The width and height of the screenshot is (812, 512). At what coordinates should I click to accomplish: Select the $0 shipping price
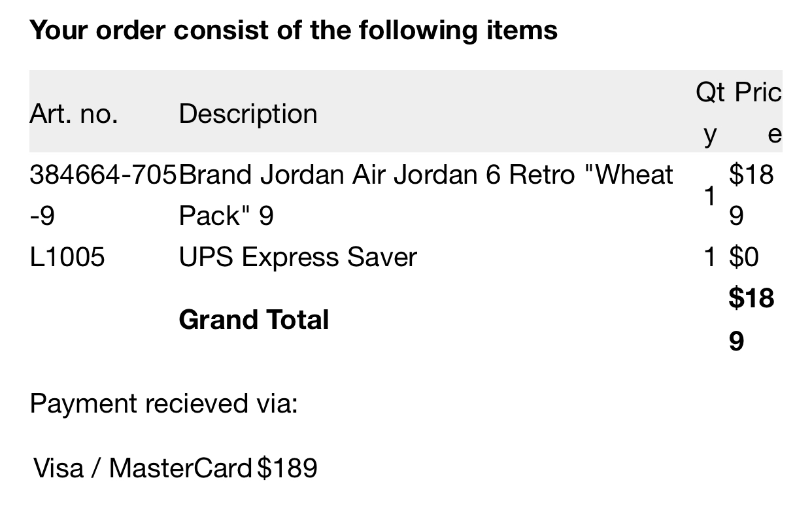744,257
